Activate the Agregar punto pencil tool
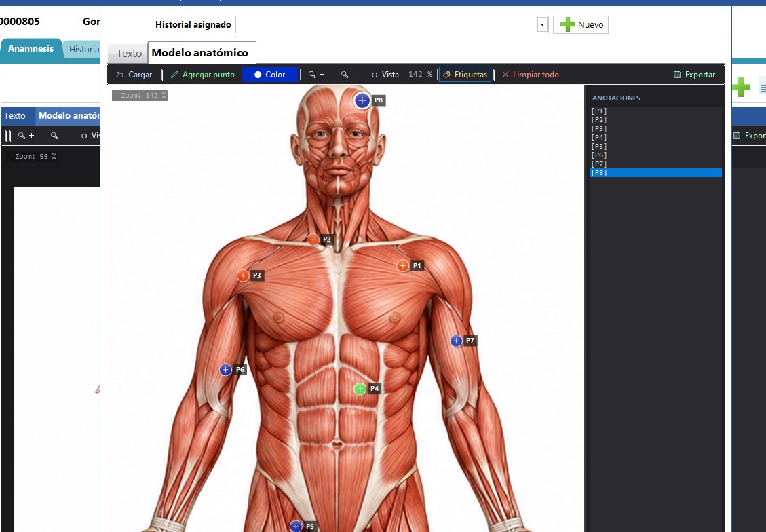Screen dimensions: 766x532 (203, 75)
